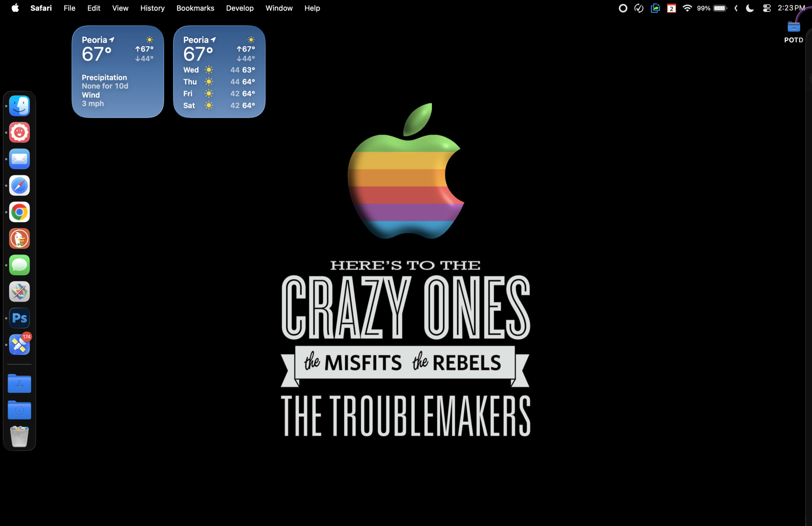The height and width of the screenshot is (526, 812).
Task: Open the Develop menu in Safari
Action: (240, 8)
